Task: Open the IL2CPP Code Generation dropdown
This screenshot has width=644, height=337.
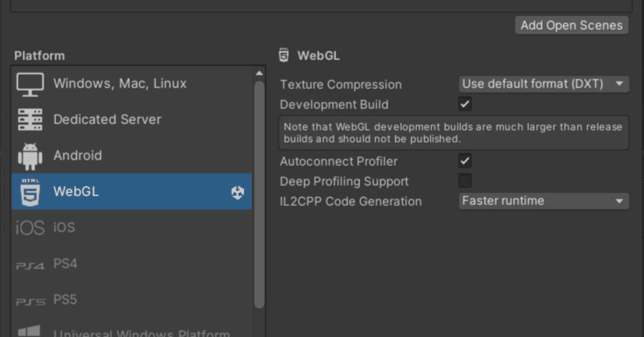Action: click(543, 201)
